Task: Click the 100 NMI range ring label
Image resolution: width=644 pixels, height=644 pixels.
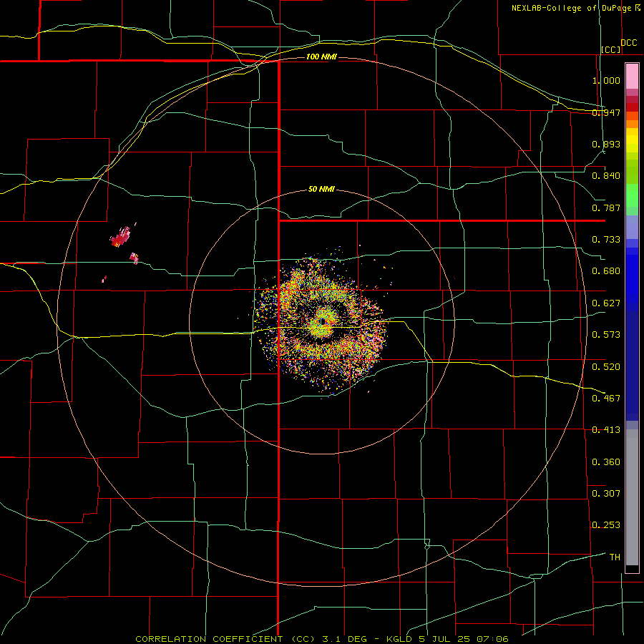Action: (321, 57)
